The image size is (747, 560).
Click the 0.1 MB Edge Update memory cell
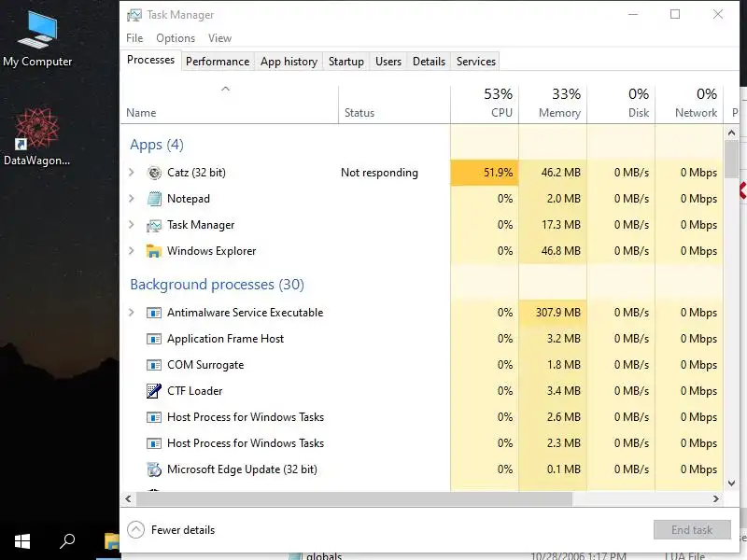point(553,469)
